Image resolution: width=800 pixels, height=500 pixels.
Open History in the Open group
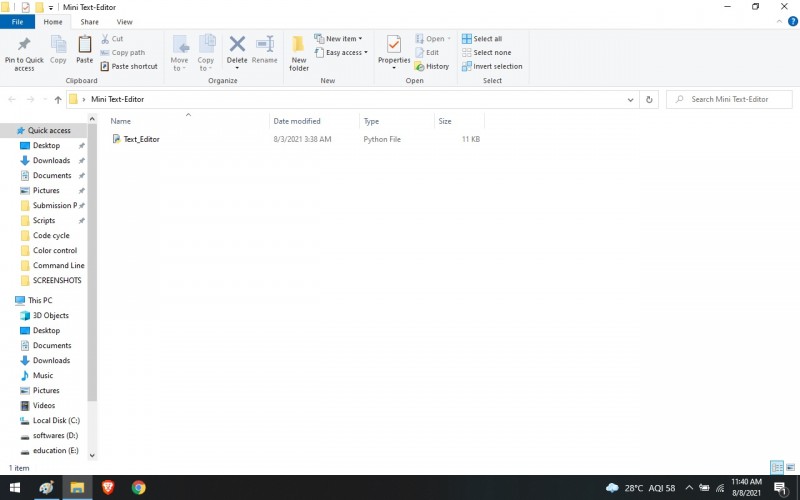(x=432, y=66)
